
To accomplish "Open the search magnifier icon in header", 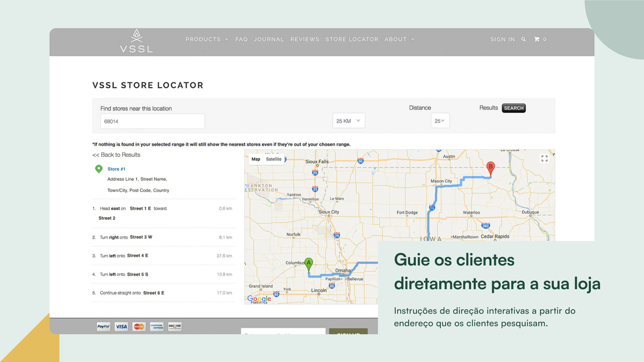I will coord(523,39).
